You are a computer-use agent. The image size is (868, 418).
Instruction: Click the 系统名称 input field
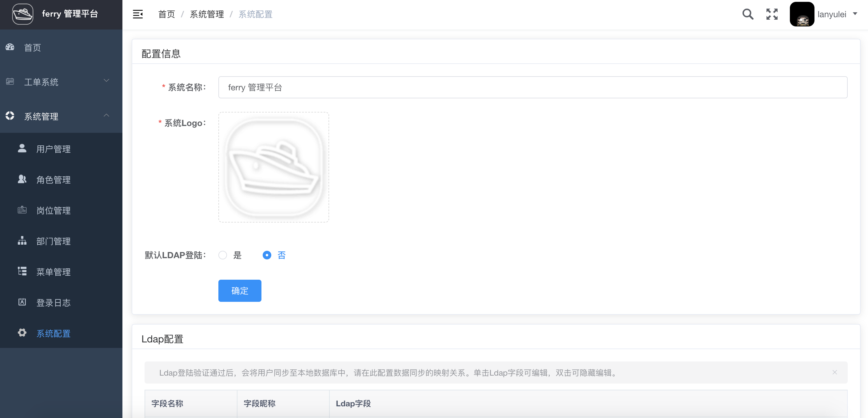[533, 87]
